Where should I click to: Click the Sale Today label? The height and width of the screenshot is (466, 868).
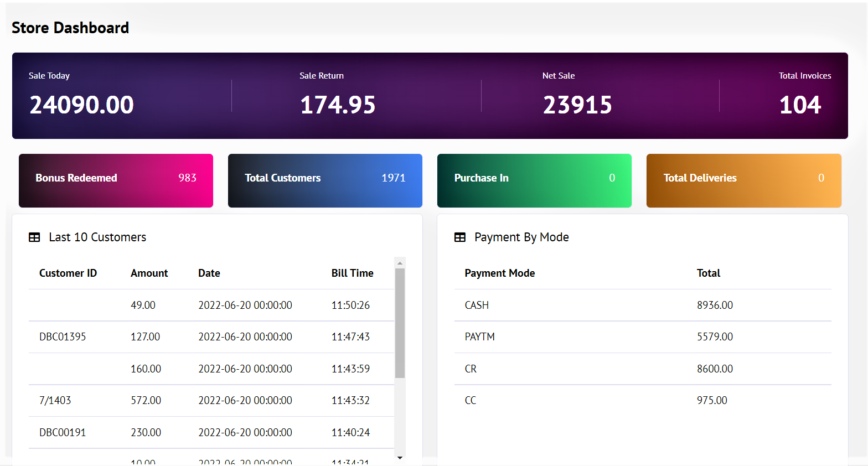click(x=49, y=76)
